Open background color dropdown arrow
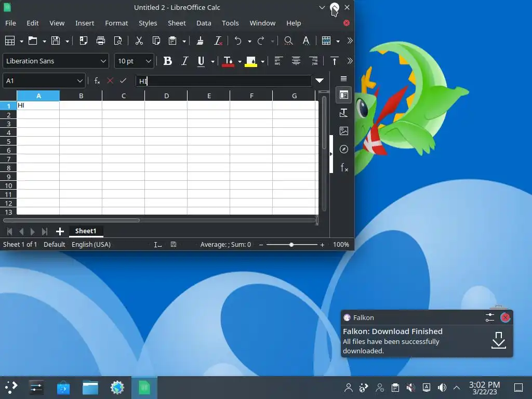Image resolution: width=532 pixels, height=399 pixels. [262, 61]
